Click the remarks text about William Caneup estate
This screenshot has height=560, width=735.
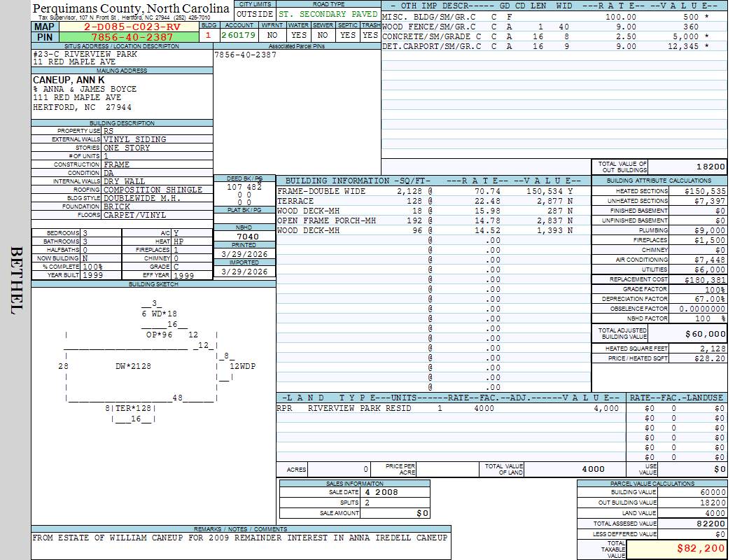click(239, 538)
